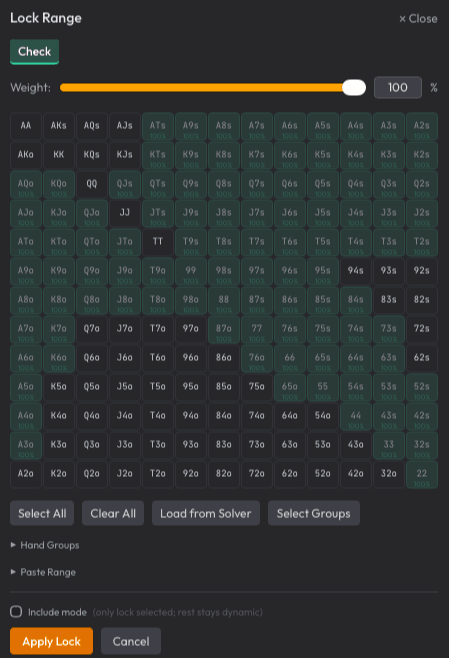Screen dimensions: 449x658
Task: Cancel the lock range dialog
Action: click(x=131, y=641)
